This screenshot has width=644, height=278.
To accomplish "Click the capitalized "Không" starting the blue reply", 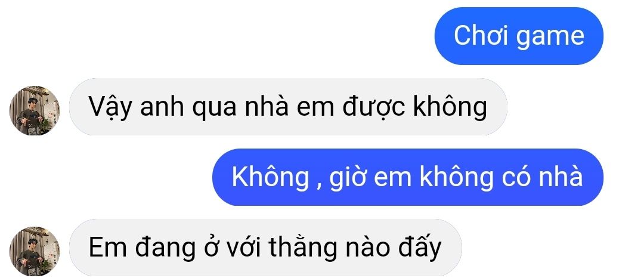I will pos(270,177).
